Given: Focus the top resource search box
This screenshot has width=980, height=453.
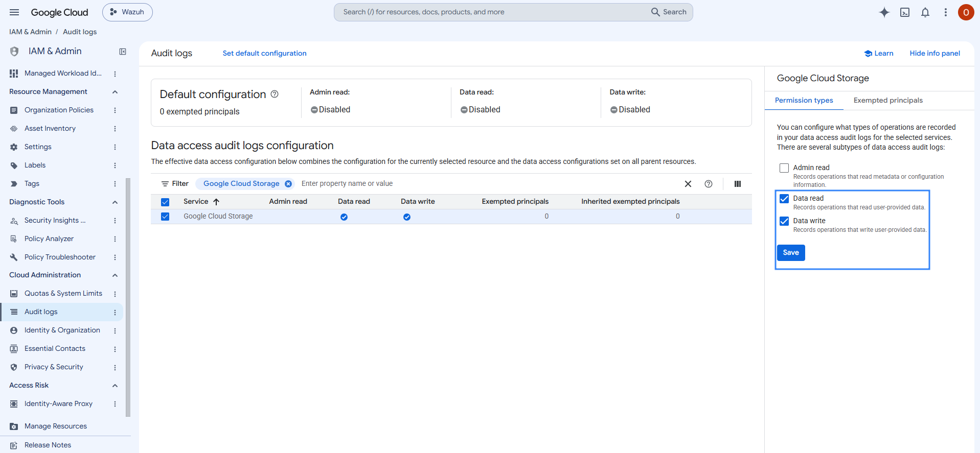Looking at the screenshot, I should tap(513, 12).
